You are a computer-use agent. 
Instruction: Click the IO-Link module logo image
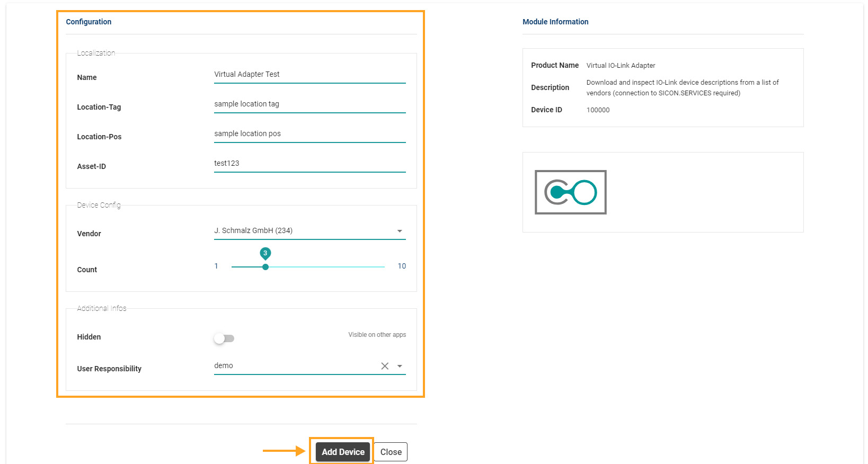[x=570, y=192]
